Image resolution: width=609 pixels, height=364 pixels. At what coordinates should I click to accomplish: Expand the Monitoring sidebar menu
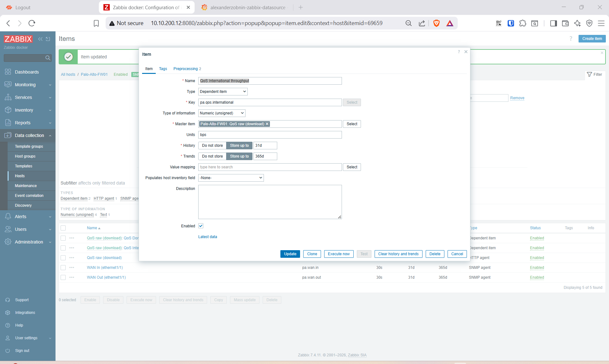click(x=28, y=85)
